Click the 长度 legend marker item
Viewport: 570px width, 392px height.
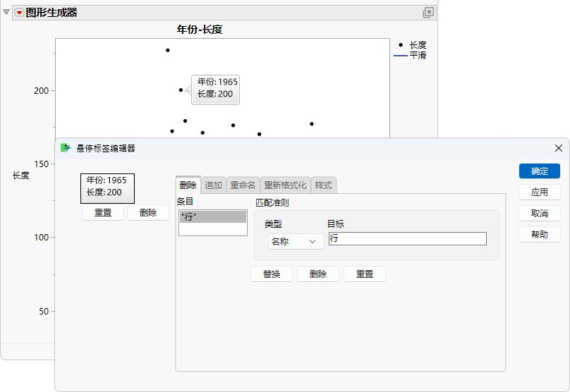tap(411, 45)
